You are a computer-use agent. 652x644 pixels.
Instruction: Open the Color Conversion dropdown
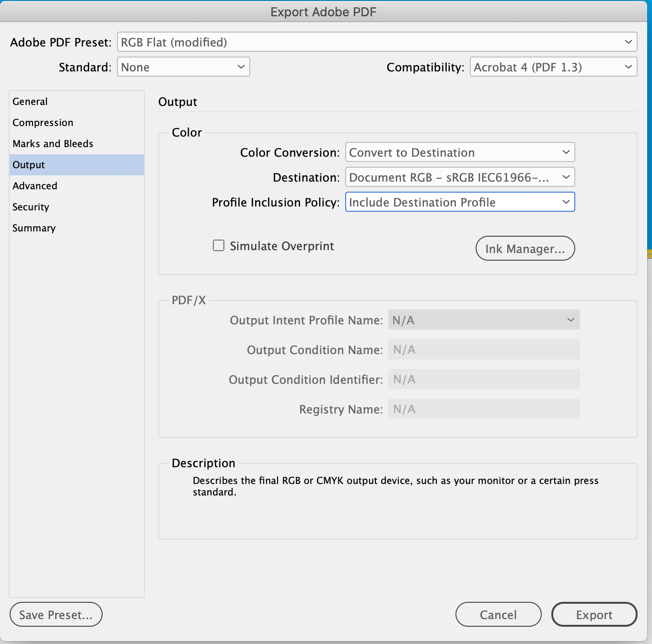[x=459, y=152]
